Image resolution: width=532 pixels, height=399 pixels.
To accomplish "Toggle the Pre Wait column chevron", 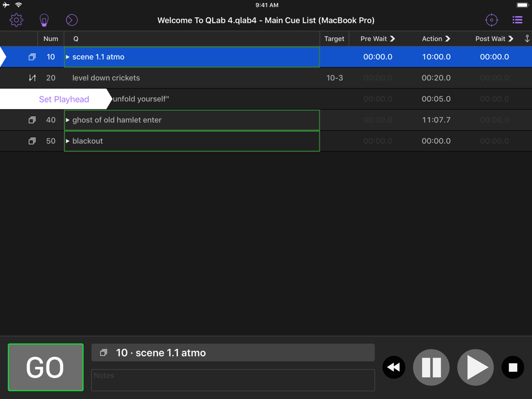I will click(x=392, y=39).
